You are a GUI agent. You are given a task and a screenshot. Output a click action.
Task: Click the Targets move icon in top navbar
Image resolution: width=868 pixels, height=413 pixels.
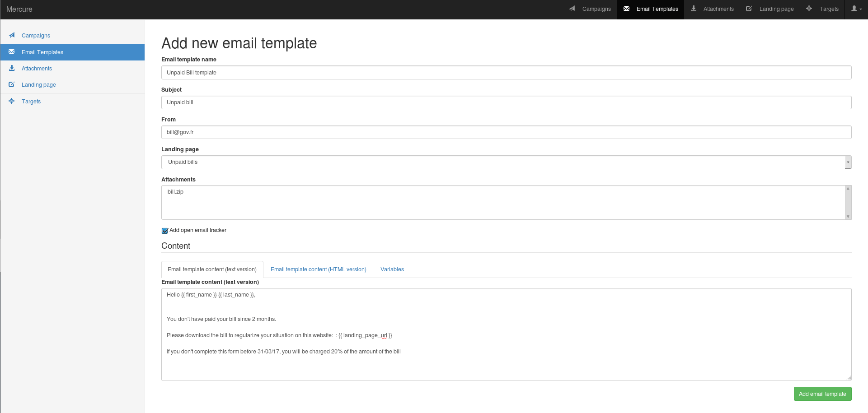coord(809,9)
